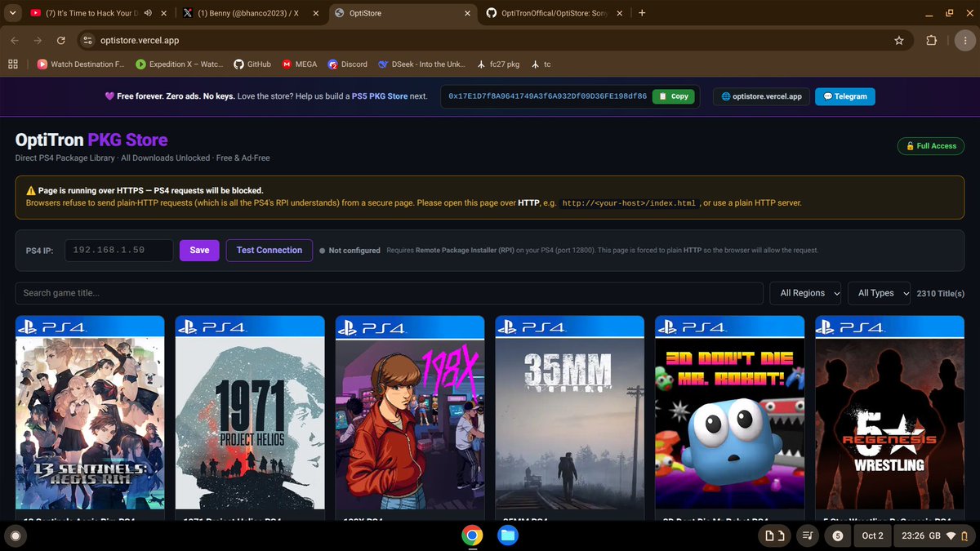Click the PS5 PKG Store text
Screen dimensions: 980x551
point(379,96)
